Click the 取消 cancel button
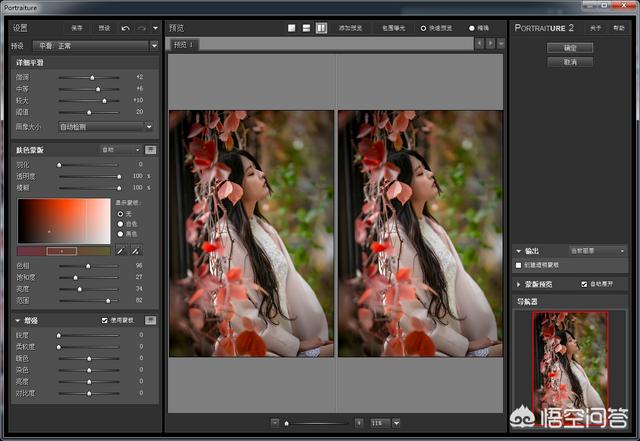This screenshot has width=640, height=441. [x=571, y=62]
